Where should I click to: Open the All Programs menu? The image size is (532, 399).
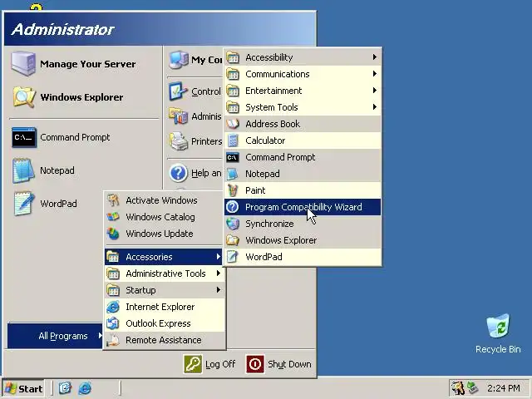[55, 336]
